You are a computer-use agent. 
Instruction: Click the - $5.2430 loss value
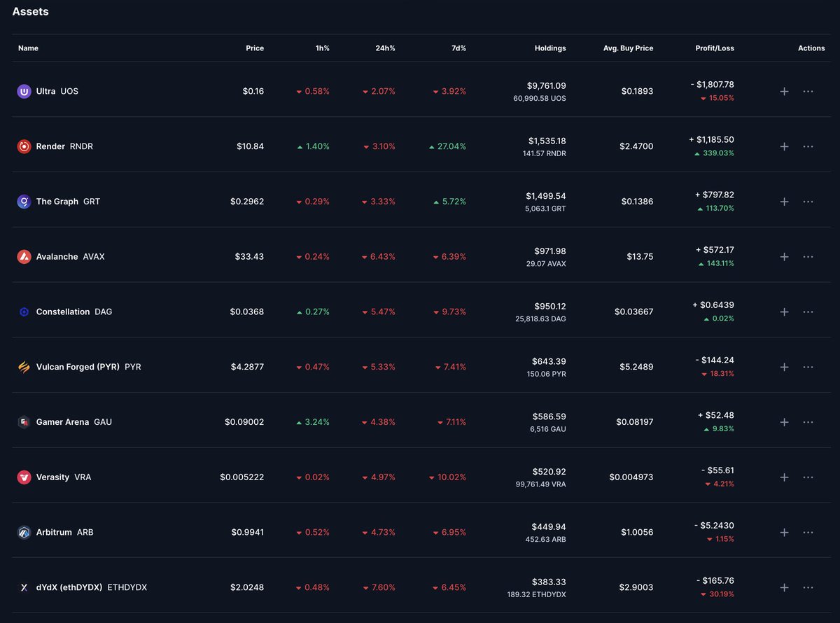[x=715, y=526]
